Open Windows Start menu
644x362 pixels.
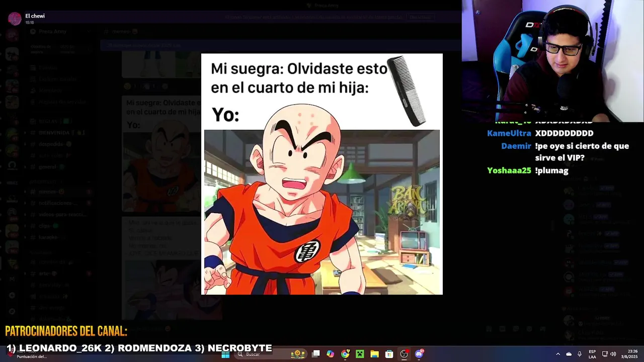pyautogui.click(x=225, y=354)
